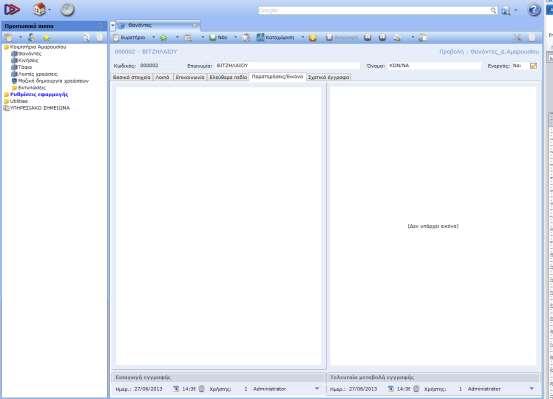Open calendar icon in Εισαγωγή εγγραφής date
This screenshot has width=553, height=399.
click(x=176, y=389)
